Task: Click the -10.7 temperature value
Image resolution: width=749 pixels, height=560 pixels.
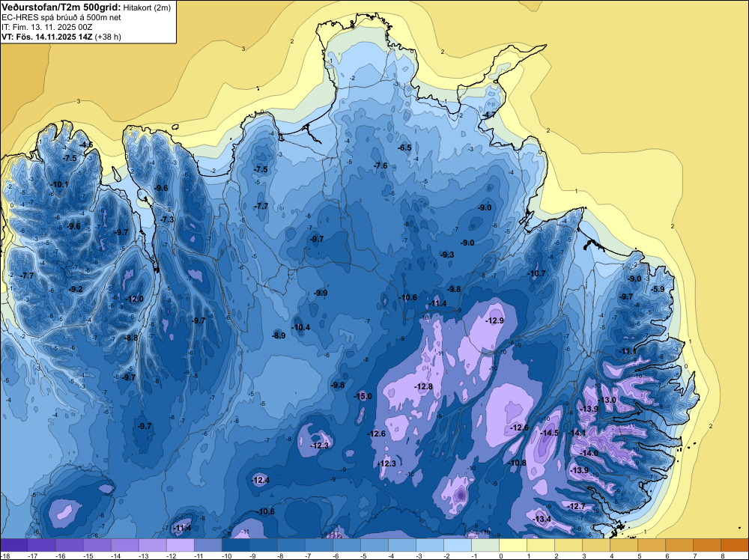Action: pos(536,273)
